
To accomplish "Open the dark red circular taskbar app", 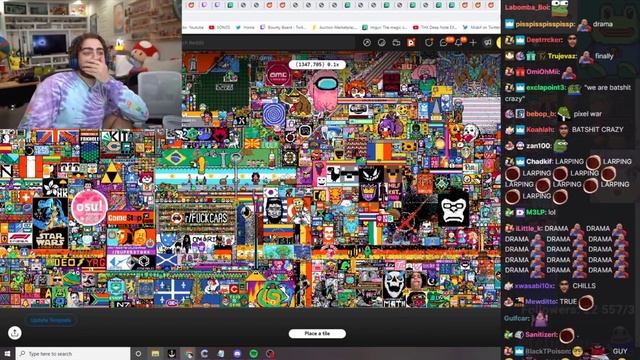I will tap(270, 353).
